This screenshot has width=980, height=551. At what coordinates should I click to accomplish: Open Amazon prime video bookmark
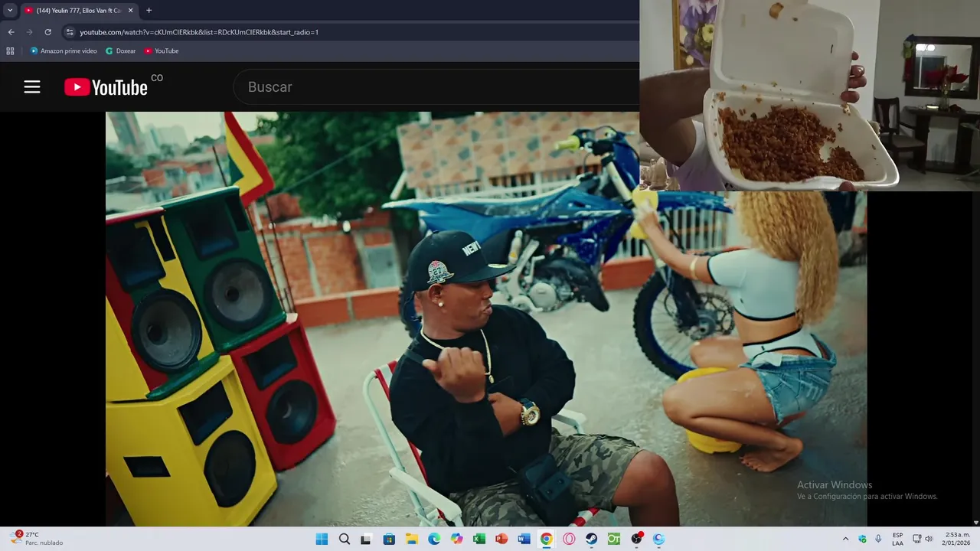tap(64, 51)
